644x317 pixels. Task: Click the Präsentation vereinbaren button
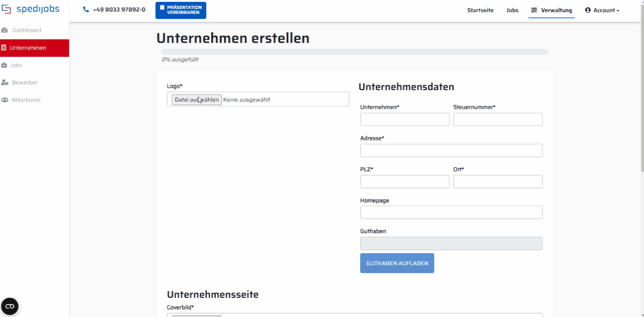pos(181,10)
